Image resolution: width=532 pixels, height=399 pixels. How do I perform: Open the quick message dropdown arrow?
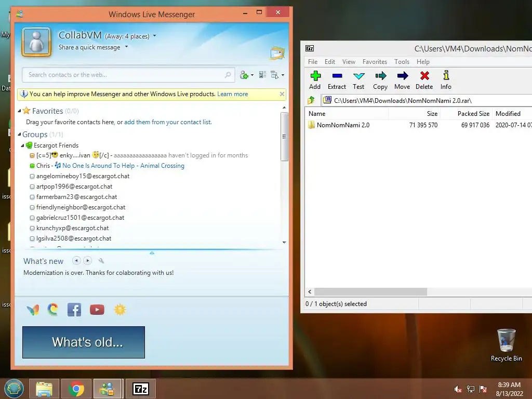[127, 47]
